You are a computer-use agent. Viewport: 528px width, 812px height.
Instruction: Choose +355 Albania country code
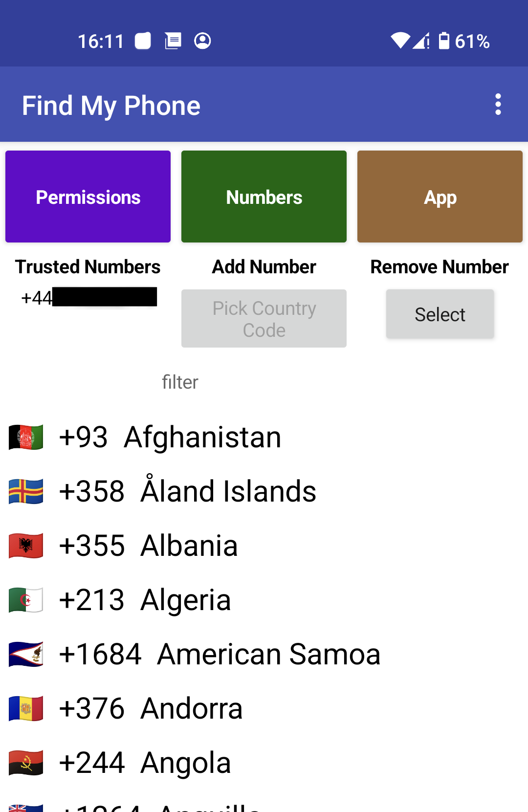click(148, 546)
